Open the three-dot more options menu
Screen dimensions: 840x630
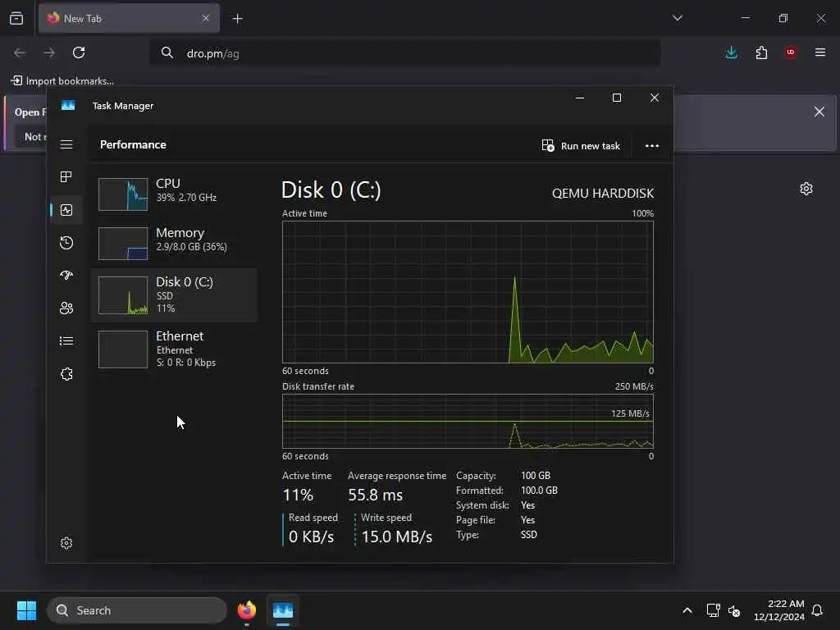point(652,146)
